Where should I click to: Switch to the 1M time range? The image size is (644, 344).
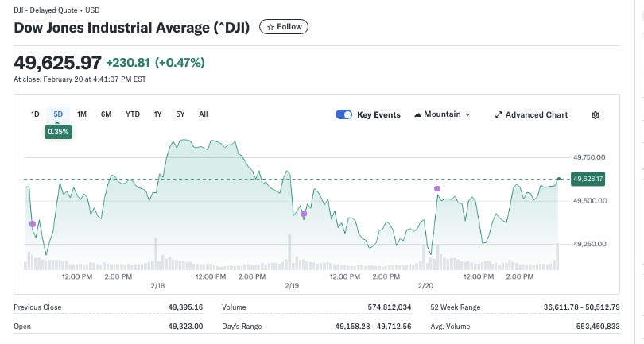tap(82, 114)
